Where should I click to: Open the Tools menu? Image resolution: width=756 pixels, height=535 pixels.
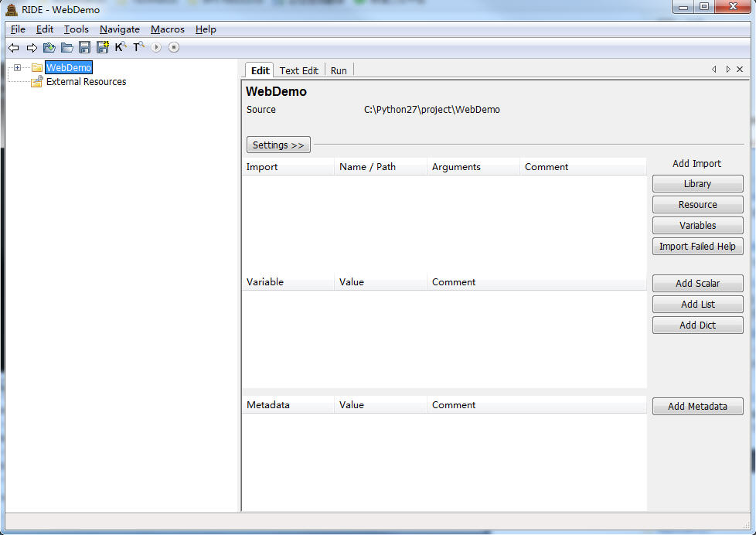pyautogui.click(x=77, y=29)
